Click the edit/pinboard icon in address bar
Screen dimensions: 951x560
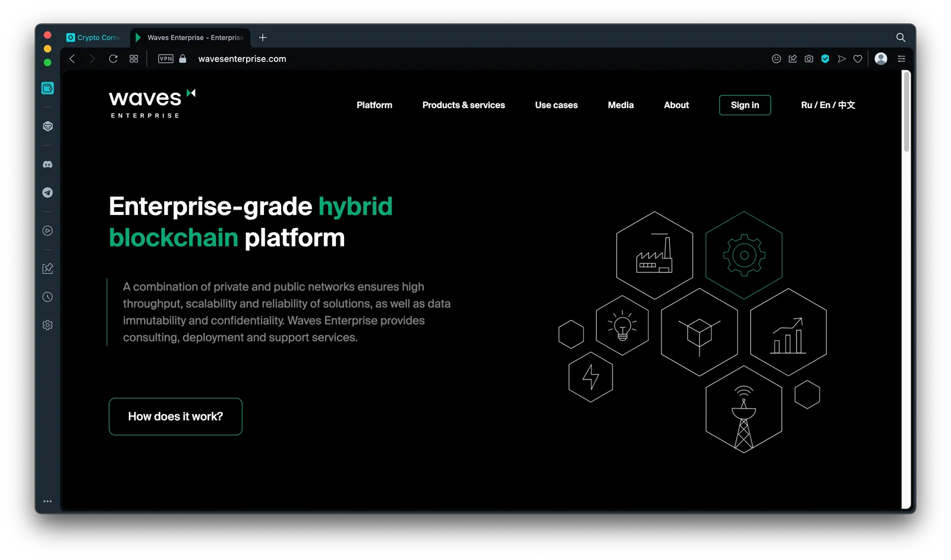(x=793, y=59)
